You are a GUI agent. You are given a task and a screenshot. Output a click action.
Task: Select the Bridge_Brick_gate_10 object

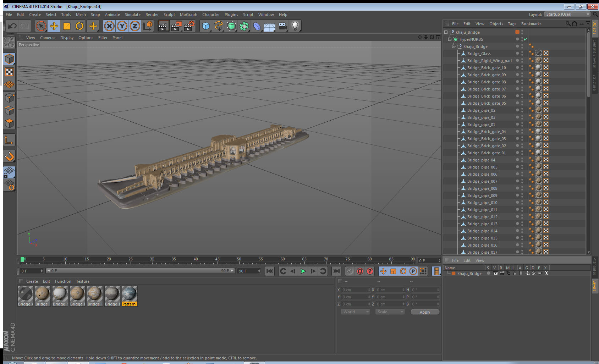(x=487, y=68)
